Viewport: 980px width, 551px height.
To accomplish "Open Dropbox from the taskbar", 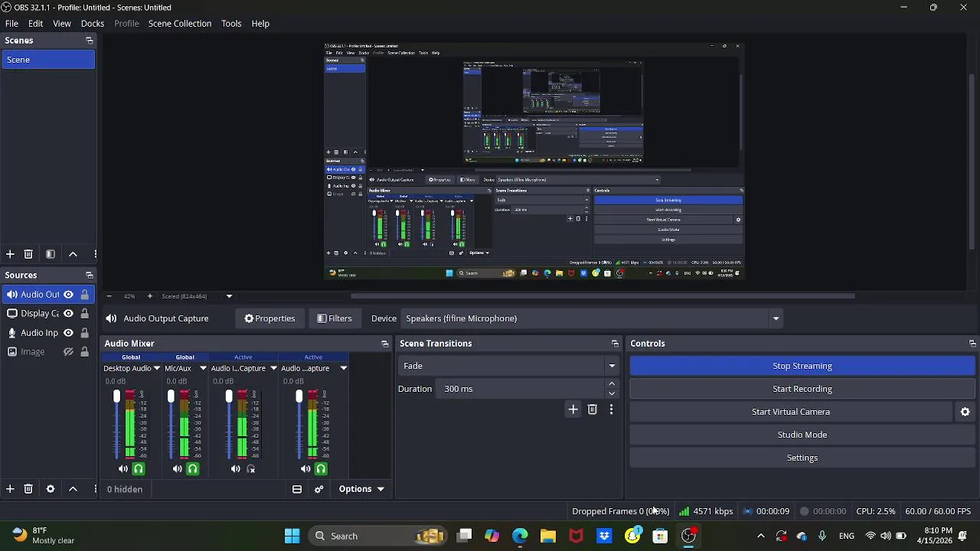I will [604, 536].
